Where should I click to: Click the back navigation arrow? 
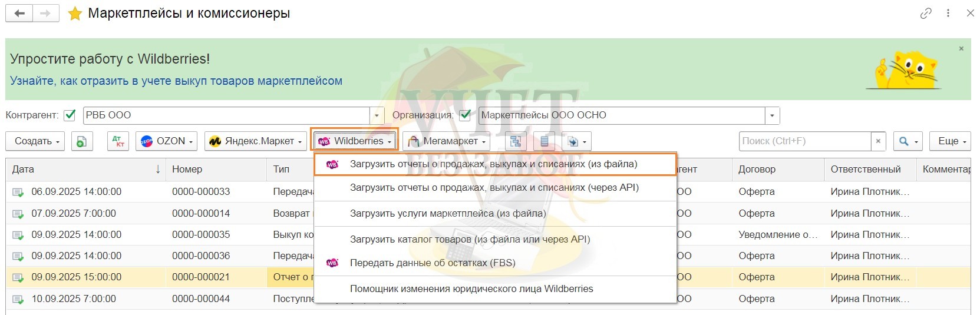(x=19, y=13)
